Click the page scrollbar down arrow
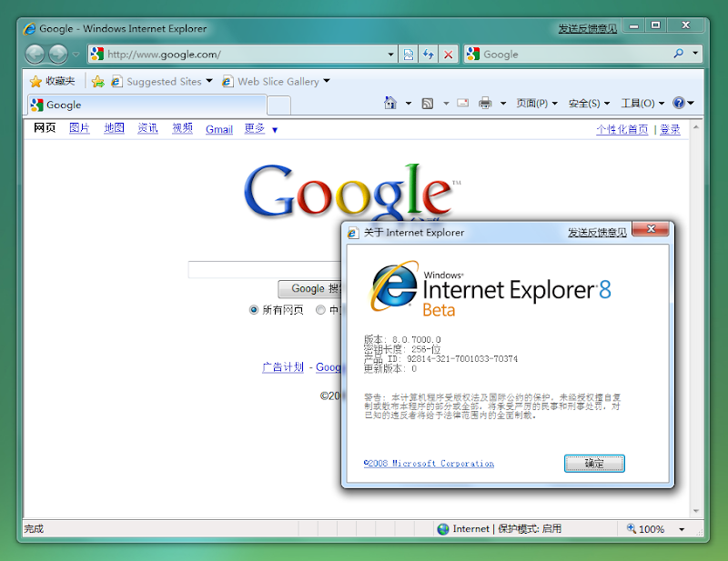Image resolution: width=728 pixels, height=561 pixels. pyautogui.click(x=695, y=511)
